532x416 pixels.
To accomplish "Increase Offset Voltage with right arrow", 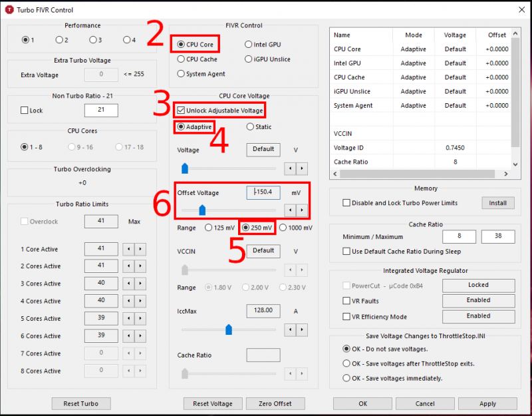I will pyautogui.click(x=302, y=210).
